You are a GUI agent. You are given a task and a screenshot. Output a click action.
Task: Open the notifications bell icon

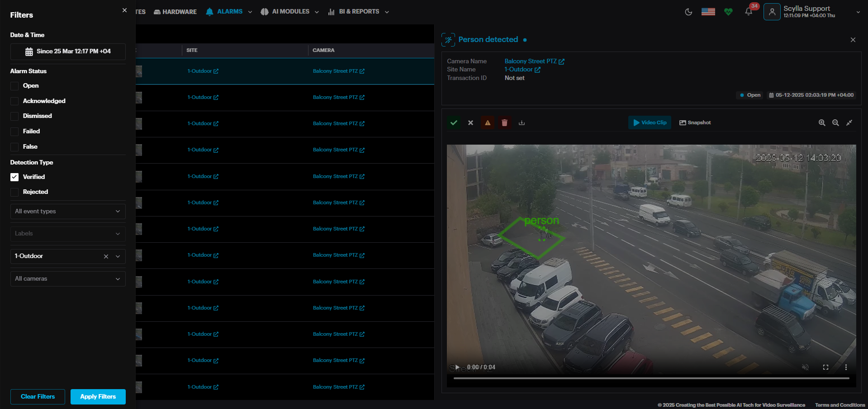point(749,12)
